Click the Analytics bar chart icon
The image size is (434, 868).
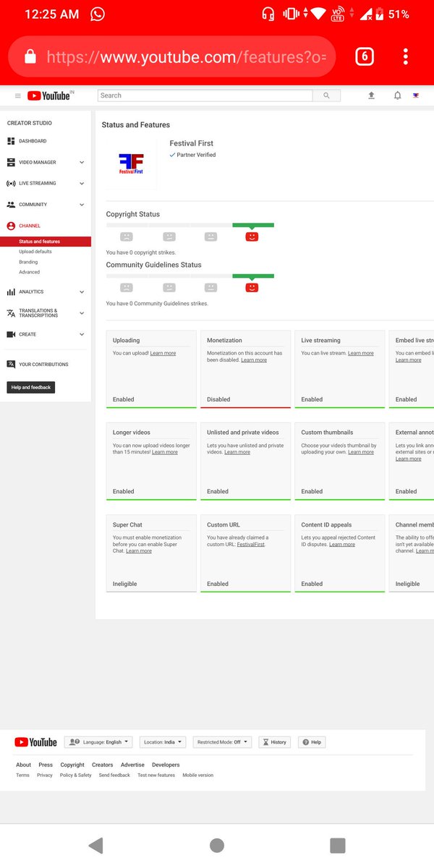tap(11, 292)
